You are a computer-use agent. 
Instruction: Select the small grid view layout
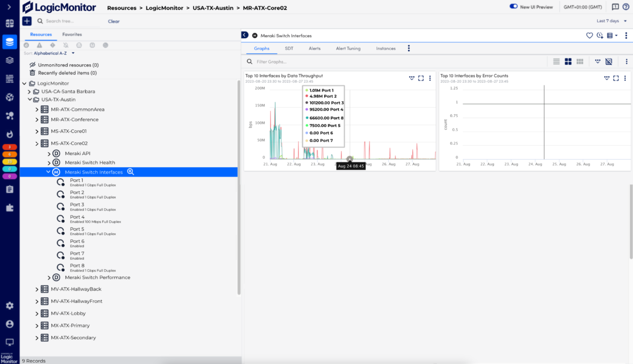(580, 61)
